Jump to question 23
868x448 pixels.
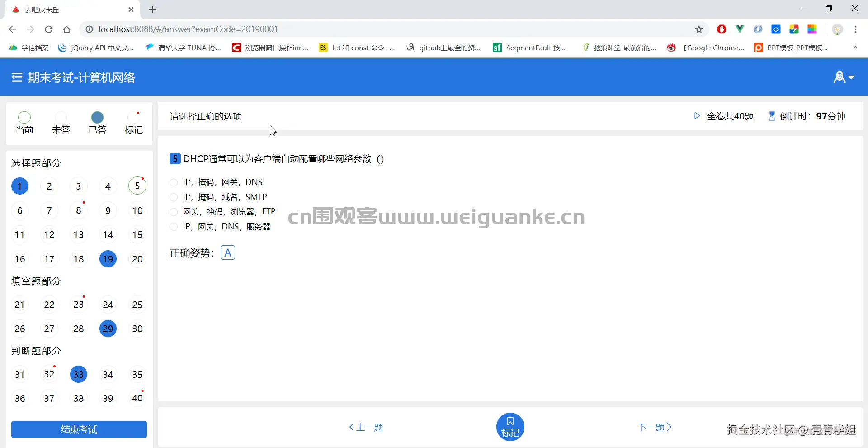click(x=79, y=305)
